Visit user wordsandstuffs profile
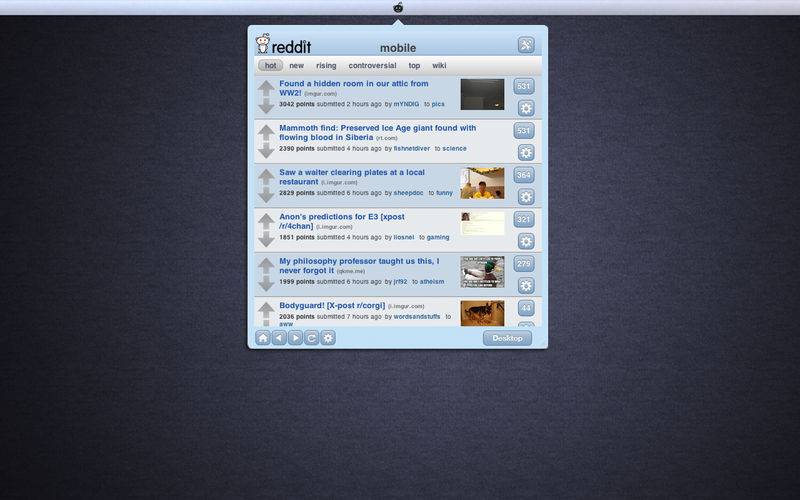Viewport: 800px width, 500px height. tap(417, 317)
